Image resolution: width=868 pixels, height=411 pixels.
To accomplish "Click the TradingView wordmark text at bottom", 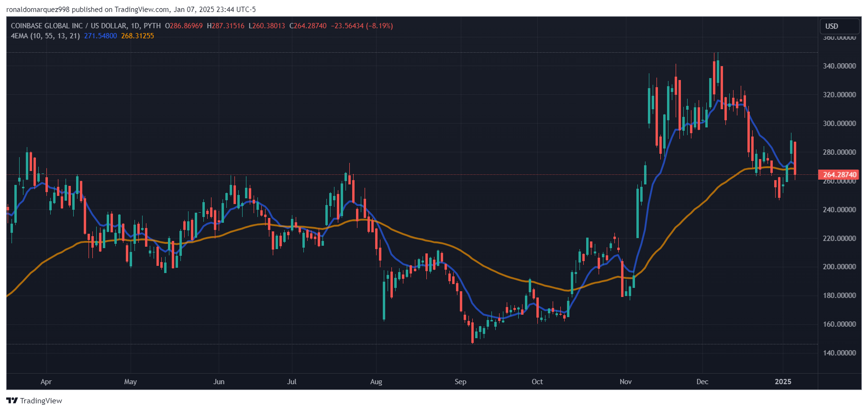I will (41, 400).
